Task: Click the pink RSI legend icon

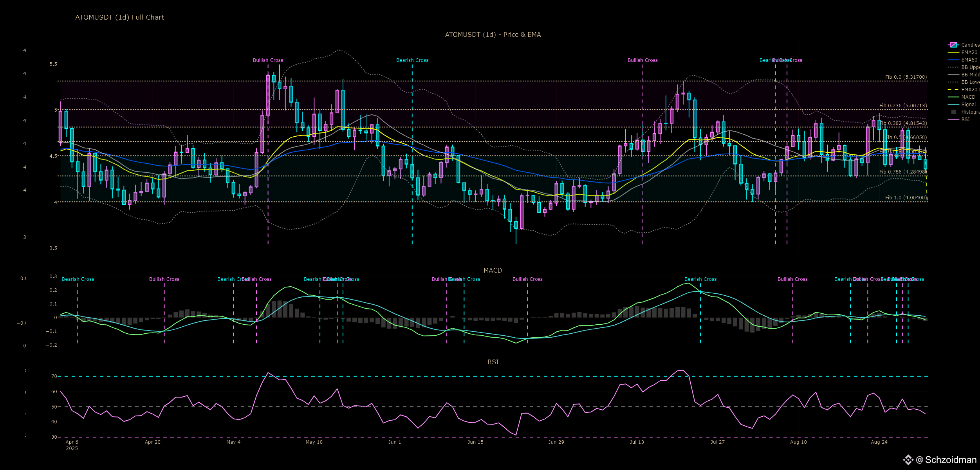Action: (x=953, y=119)
